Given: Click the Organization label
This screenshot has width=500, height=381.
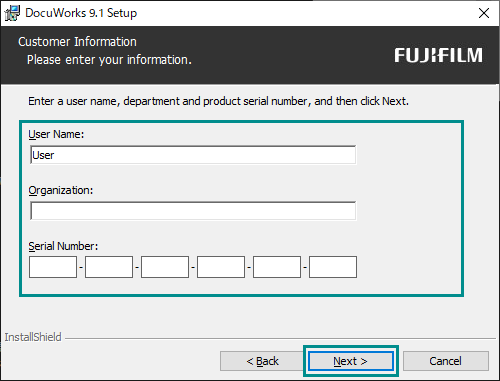Looking at the screenshot, I should pos(61,190).
